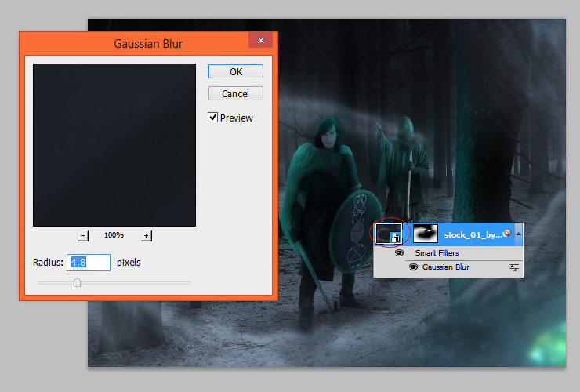The image size is (580, 392).
Task: Click the Radius input field
Action: coord(89,263)
